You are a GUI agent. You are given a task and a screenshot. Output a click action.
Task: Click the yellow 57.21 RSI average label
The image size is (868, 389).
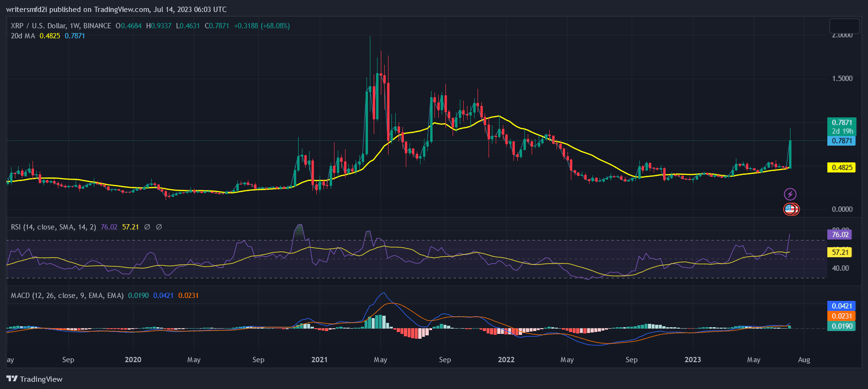[x=840, y=252]
